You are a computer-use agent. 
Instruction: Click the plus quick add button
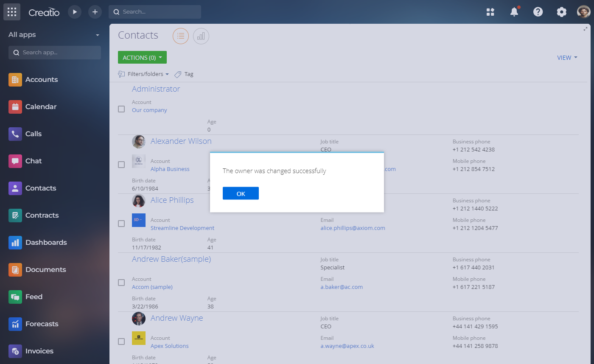click(95, 12)
